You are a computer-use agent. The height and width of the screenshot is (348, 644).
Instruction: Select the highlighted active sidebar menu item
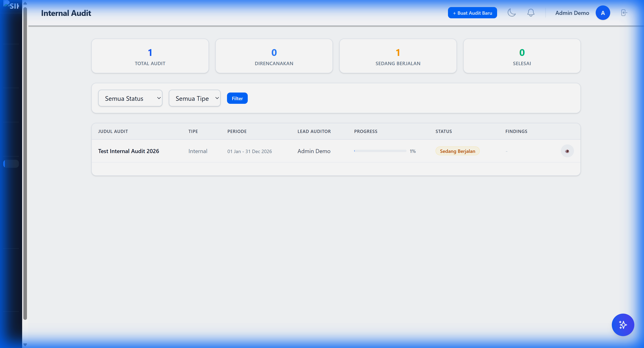click(11, 164)
